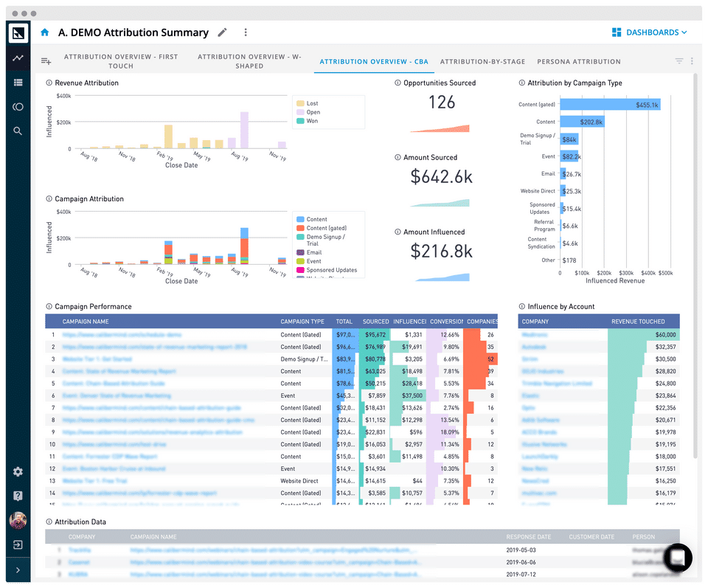This screenshot has height=588, width=708.
Task: Open the DASHBOARDS dropdown
Action: [x=649, y=32]
